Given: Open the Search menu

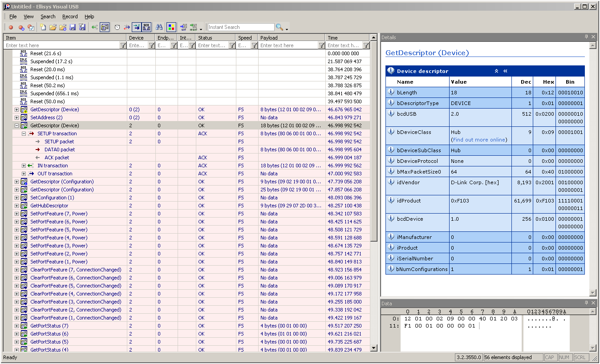Looking at the screenshot, I should (48, 16).
